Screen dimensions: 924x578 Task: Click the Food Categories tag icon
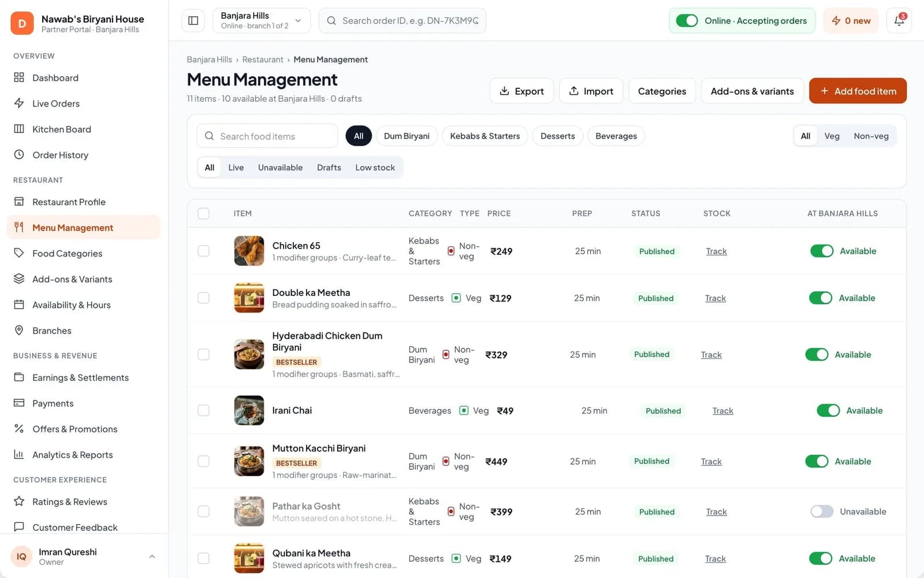tap(19, 253)
